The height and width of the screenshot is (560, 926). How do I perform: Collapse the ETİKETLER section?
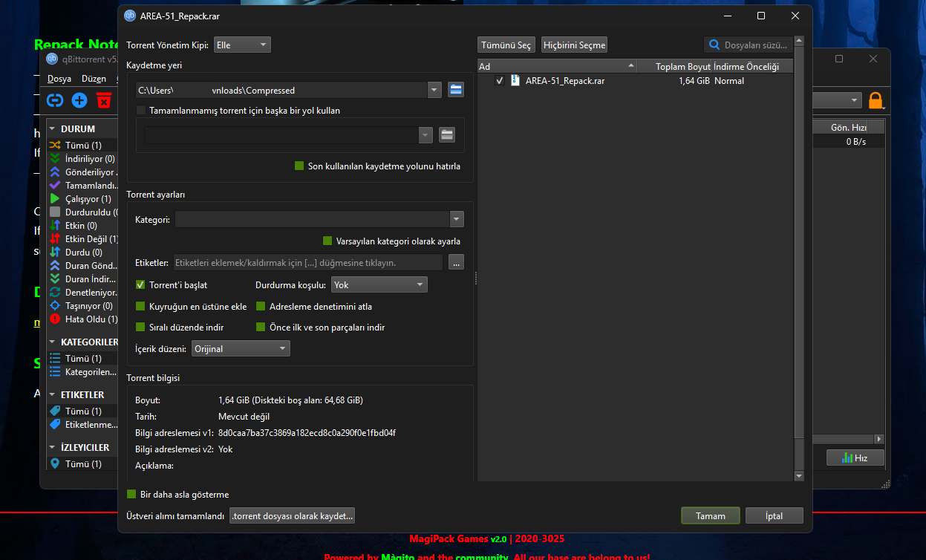click(53, 395)
